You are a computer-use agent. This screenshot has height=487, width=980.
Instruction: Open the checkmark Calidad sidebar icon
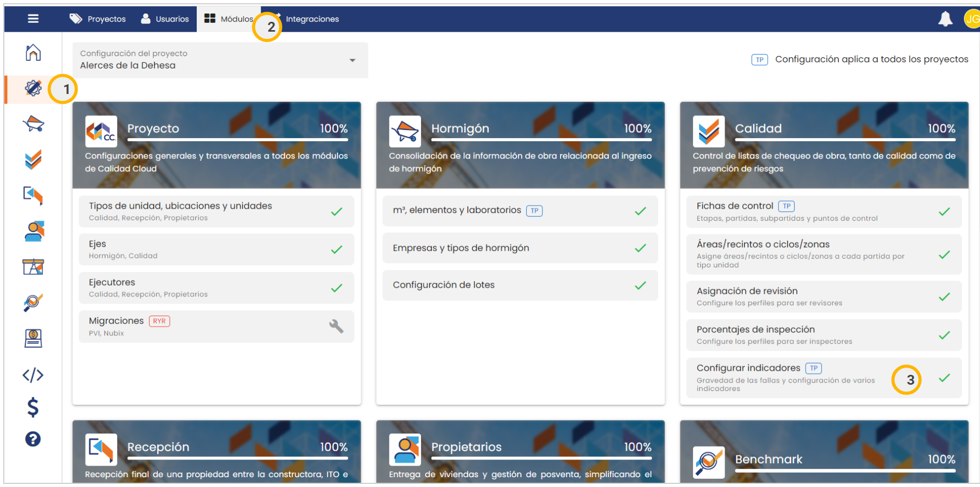[x=33, y=160]
